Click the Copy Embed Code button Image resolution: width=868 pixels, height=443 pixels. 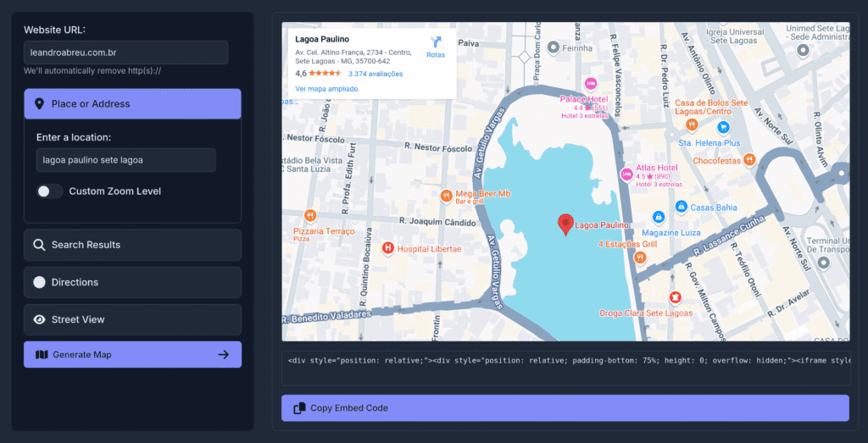point(565,408)
